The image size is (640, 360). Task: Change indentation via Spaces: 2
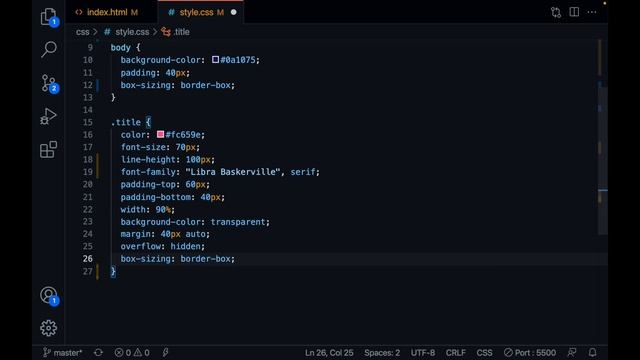tap(382, 353)
